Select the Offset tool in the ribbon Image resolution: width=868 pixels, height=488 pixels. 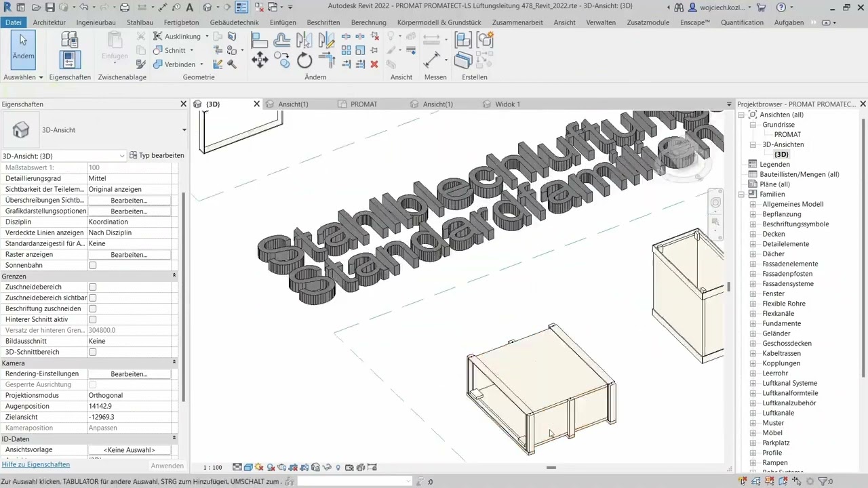[282, 39]
